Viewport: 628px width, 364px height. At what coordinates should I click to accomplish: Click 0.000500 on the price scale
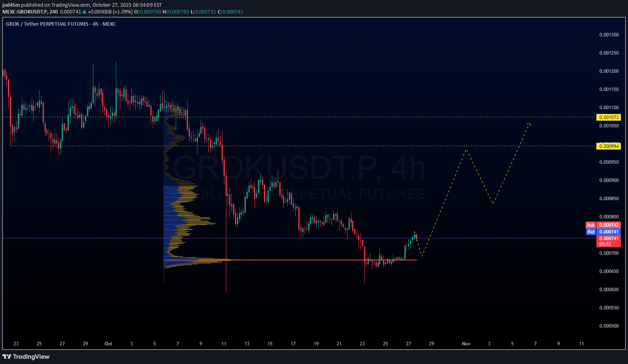[609, 326]
